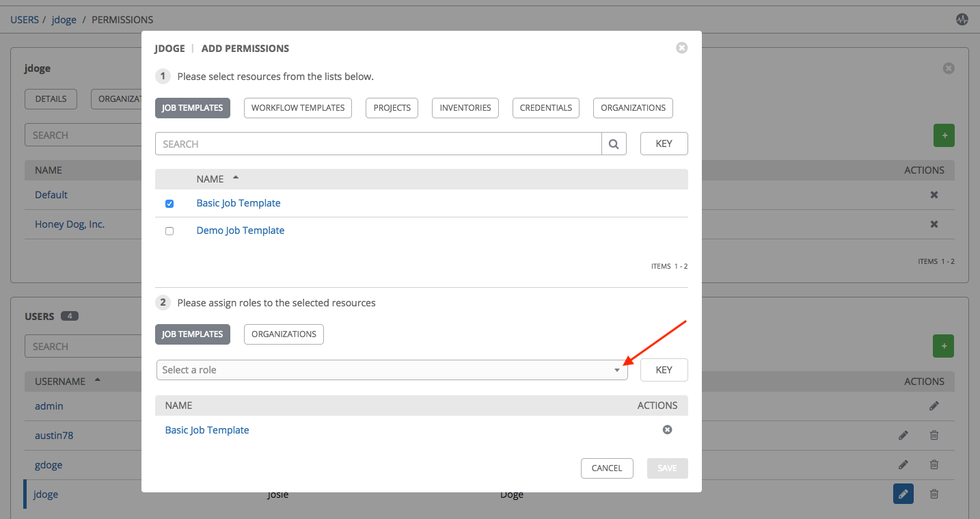Open the austin78 user link
Screen dimensions: 980x519
[54, 435]
